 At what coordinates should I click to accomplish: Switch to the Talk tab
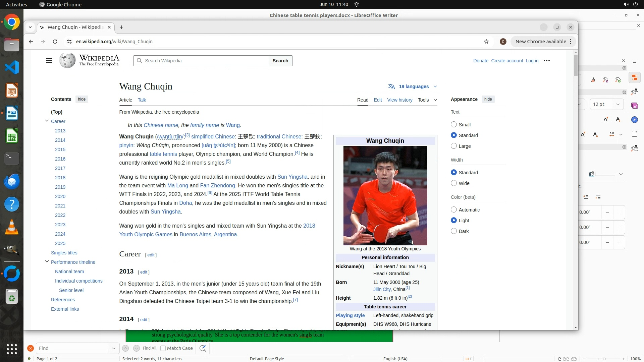pos(142,100)
